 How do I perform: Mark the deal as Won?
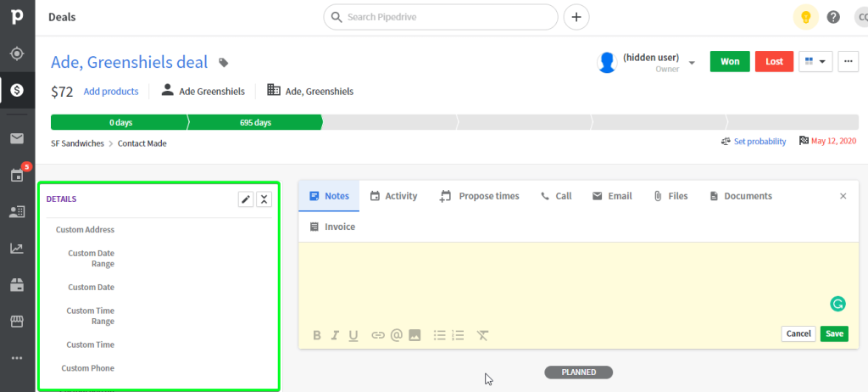coord(730,62)
